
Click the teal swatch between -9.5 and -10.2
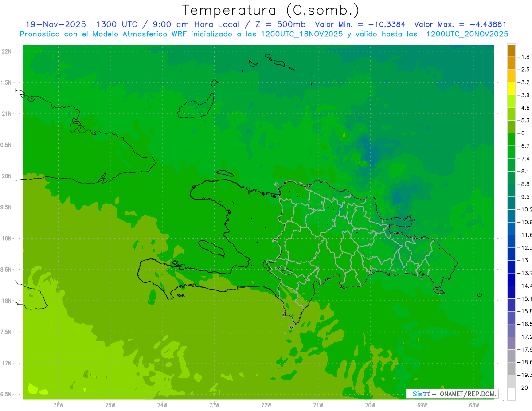[x=511, y=203]
